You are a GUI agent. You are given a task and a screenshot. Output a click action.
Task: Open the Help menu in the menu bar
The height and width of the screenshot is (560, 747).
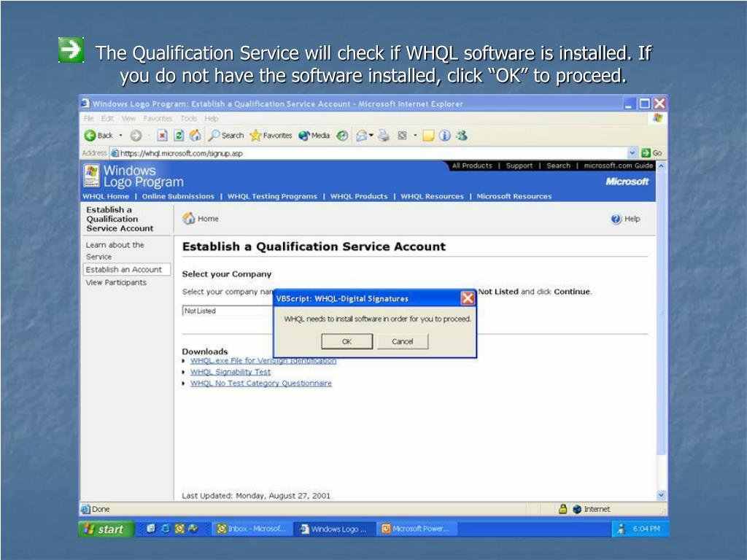coord(211,119)
